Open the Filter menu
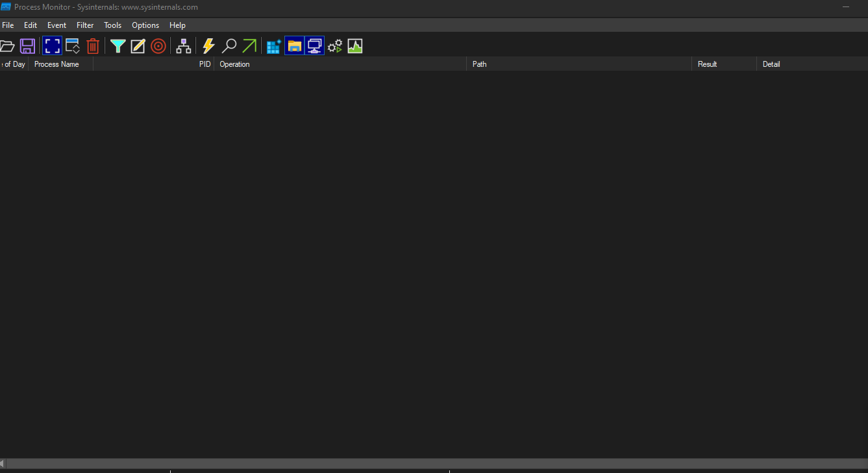Screen dimensions: 868x473 [85, 25]
